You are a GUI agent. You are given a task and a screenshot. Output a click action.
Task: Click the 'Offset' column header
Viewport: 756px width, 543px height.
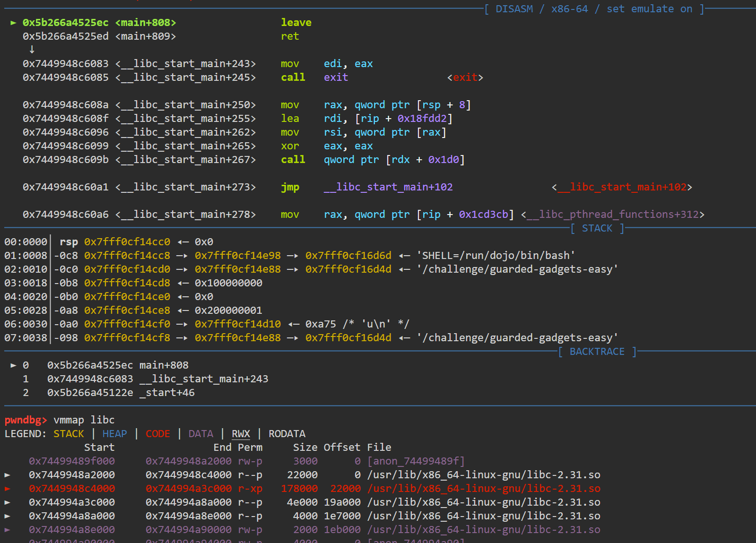(x=342, y=448)
